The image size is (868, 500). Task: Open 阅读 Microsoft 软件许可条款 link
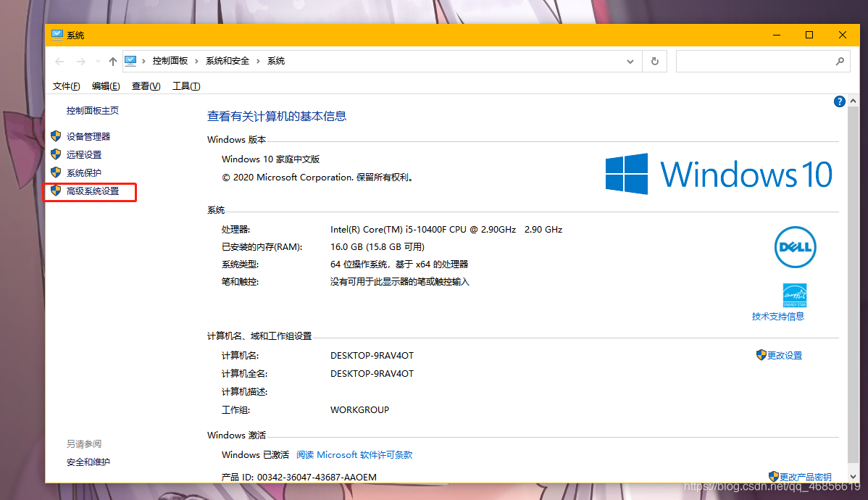click(x=354, y=454)
